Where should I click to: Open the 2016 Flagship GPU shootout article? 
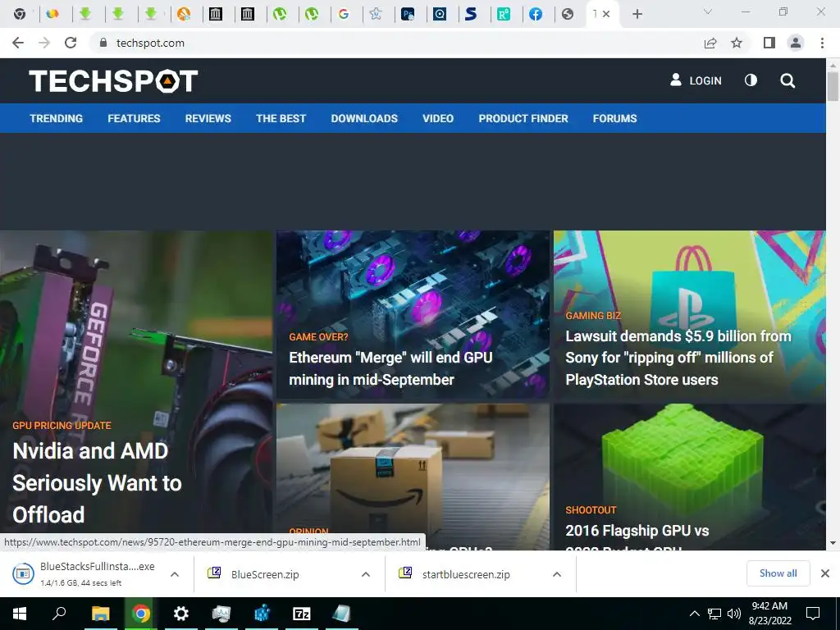637,531
